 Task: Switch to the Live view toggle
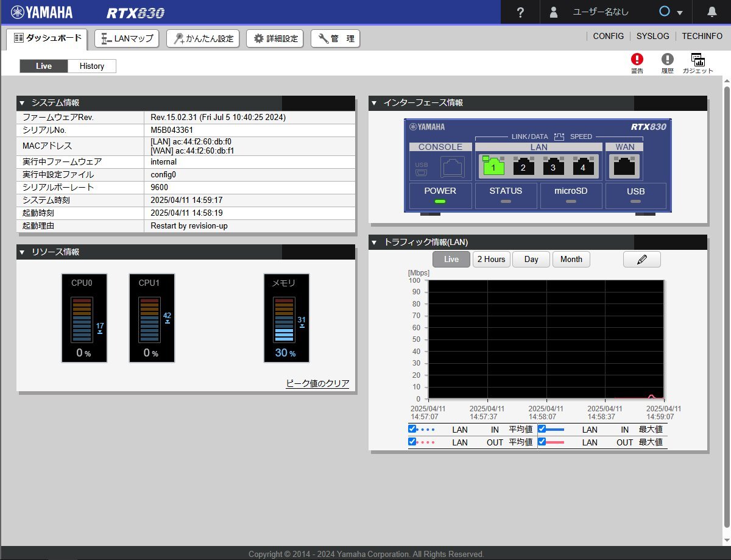pos(44,66)
